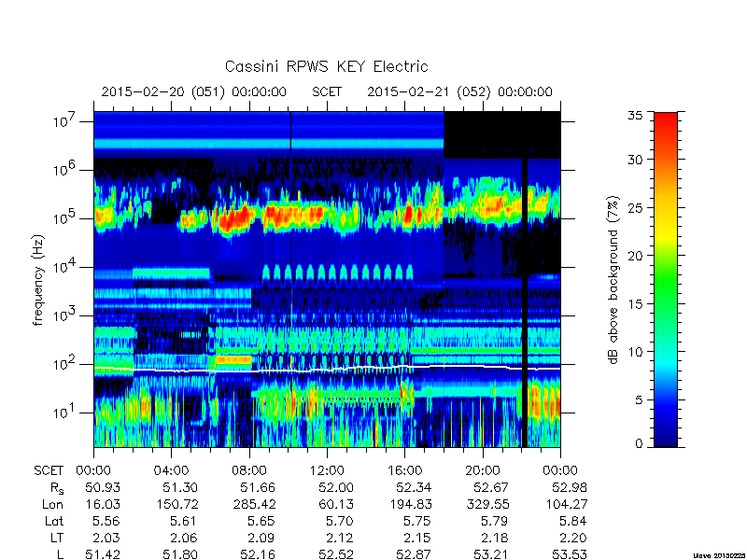The image size is (747, 560).
Task: Click the "Rs" row label
Action: (57, 488)
